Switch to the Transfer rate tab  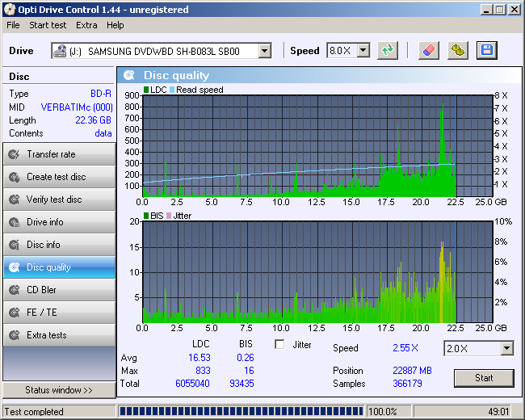pos(59,154)
